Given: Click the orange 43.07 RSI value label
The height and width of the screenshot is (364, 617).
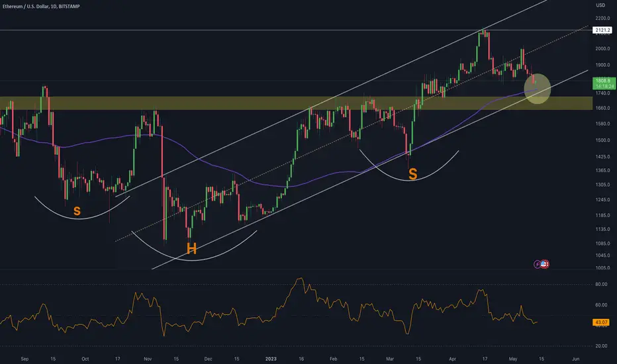Looking at the screenshot, I should [x=601, y=322].
